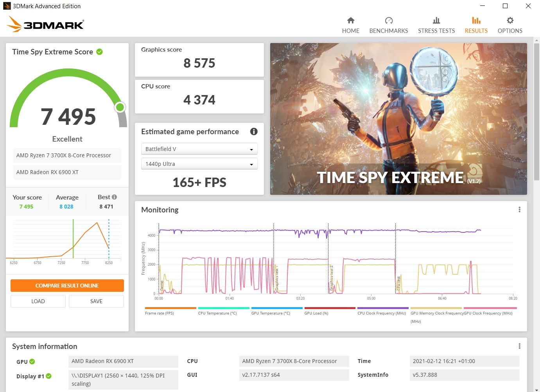Open the Home tab
Viewport: 540px width, 392px height.
[350, 25]
